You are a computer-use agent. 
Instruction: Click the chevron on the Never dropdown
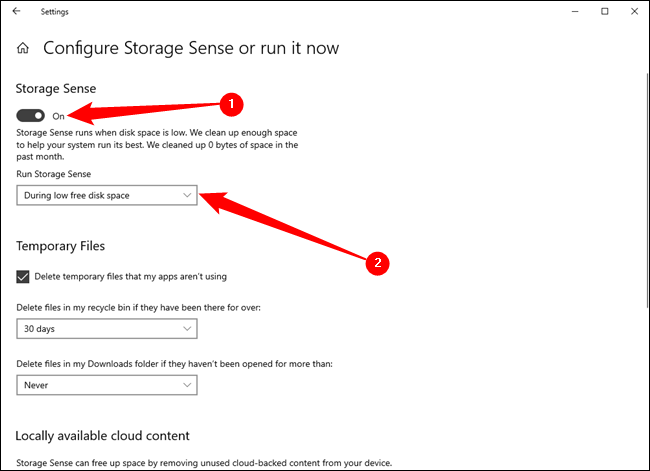click(x=187, y=385)
